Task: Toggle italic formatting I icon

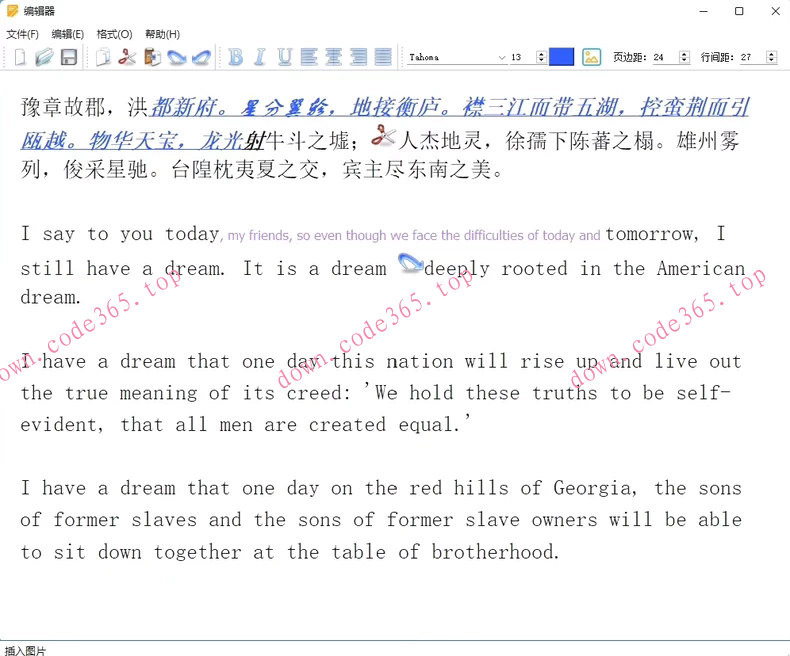Action: 260,57
